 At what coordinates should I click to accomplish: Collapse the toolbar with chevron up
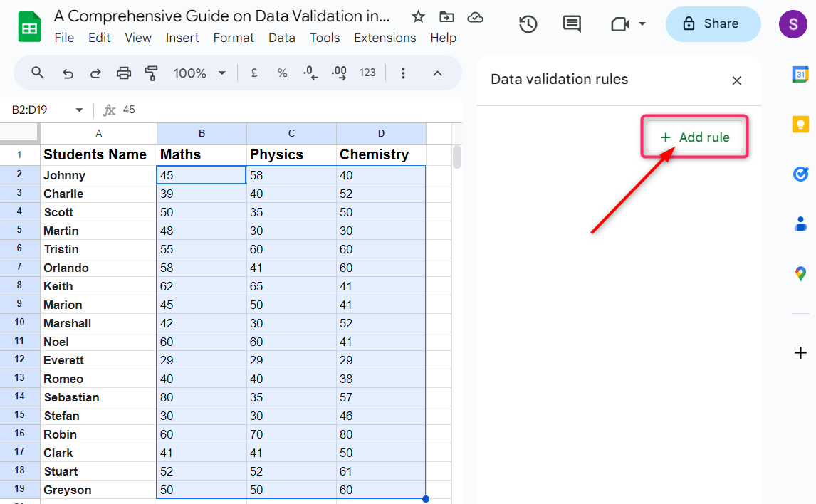(438, 73)
